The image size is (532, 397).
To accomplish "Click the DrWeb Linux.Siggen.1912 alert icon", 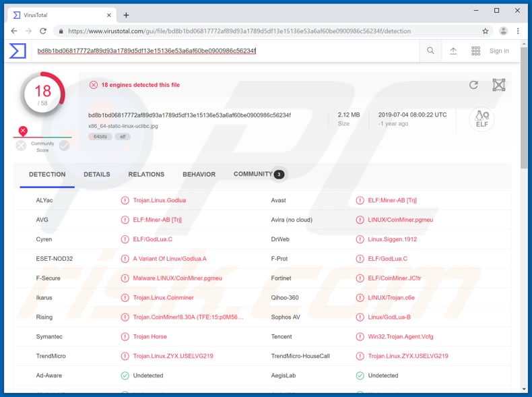I will click(360, 239).
